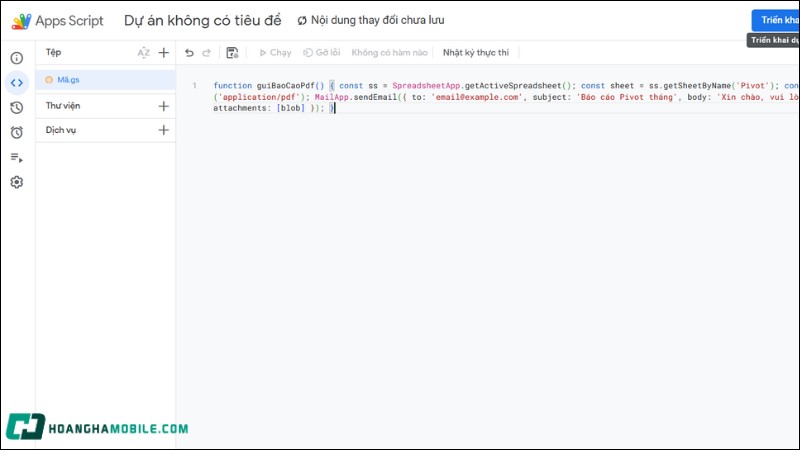800x450 pixels.
Task: Sort files alphabetically with AZ icon
Action: (143, 53)
